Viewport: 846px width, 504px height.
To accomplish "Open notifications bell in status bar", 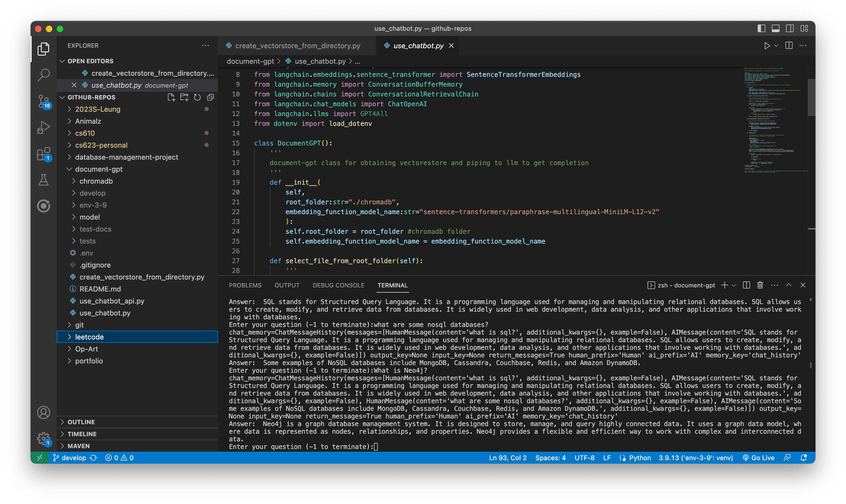I will coord(803,458).
